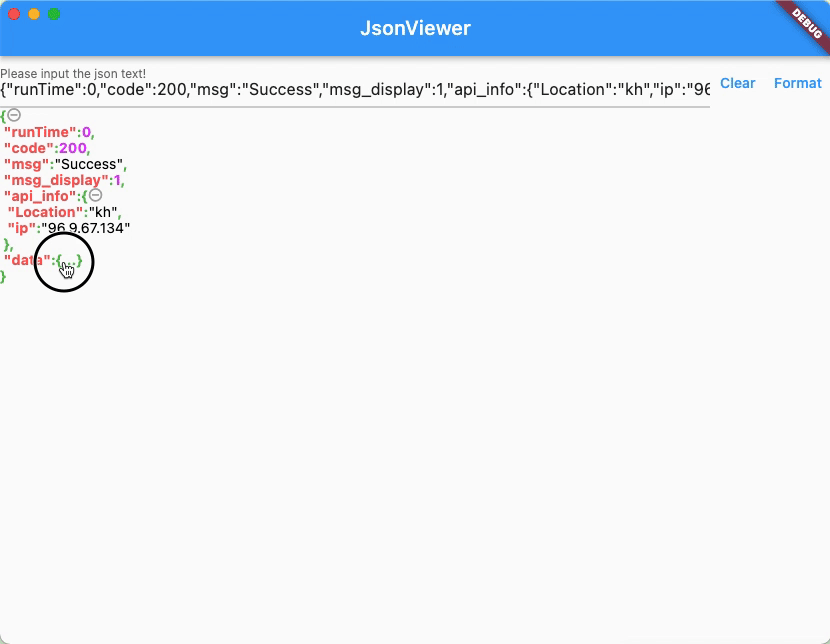Click the "data" key
This screenshot has width=830, height=644.
click(x=27, y=260)
